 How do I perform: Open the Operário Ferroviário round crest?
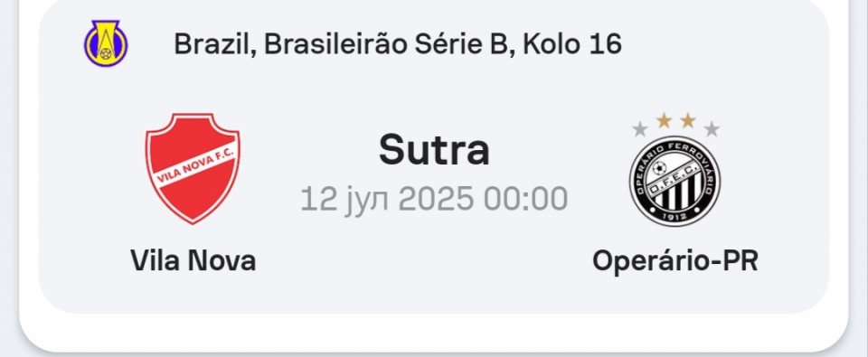[675, 181]
